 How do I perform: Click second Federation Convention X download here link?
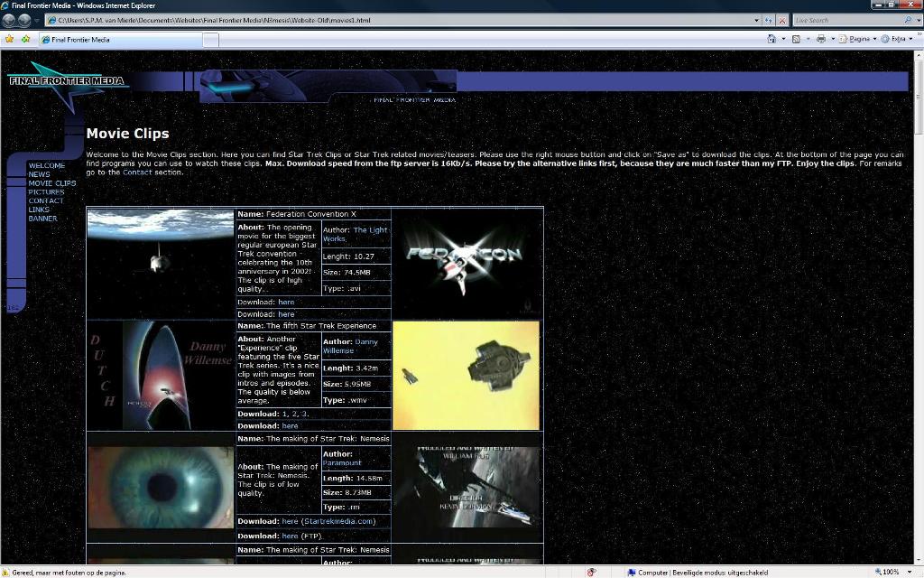point(286,314)
